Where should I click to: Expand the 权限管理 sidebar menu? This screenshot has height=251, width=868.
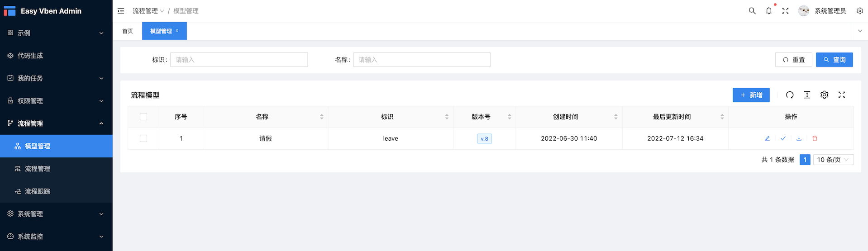tap(56, 101)
